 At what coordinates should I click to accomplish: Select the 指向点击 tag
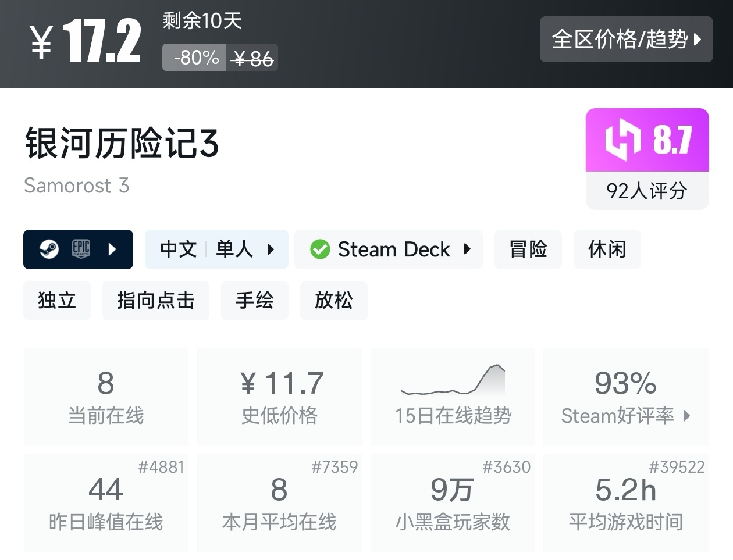(x=155, y=300)
